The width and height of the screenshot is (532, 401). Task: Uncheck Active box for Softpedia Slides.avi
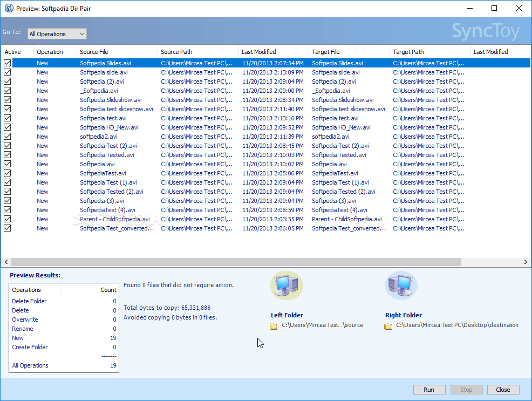(x=7, y=63)
